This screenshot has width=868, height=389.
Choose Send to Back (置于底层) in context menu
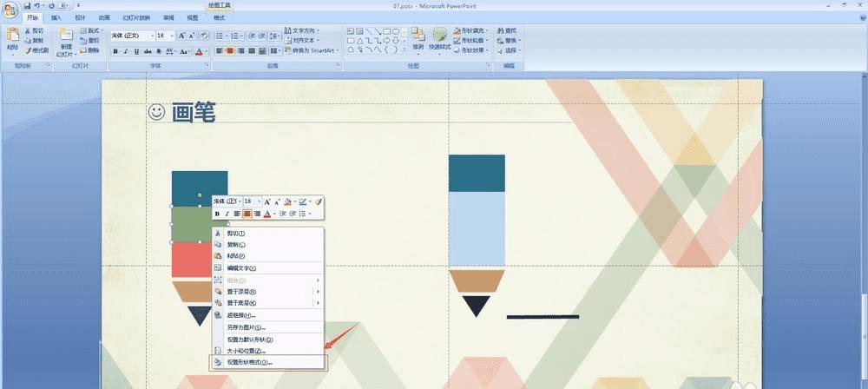click(x=268, y=303)
